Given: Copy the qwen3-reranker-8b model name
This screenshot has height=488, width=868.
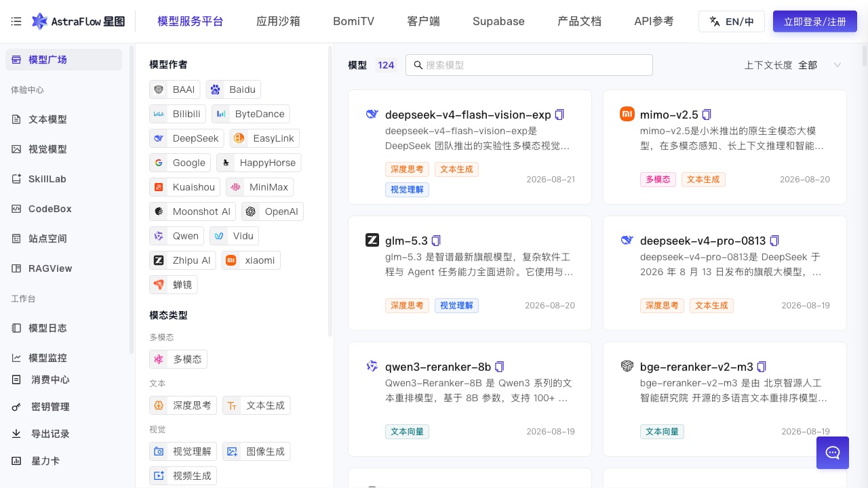Looking at the screenshot, I should (x=500, y=367).
